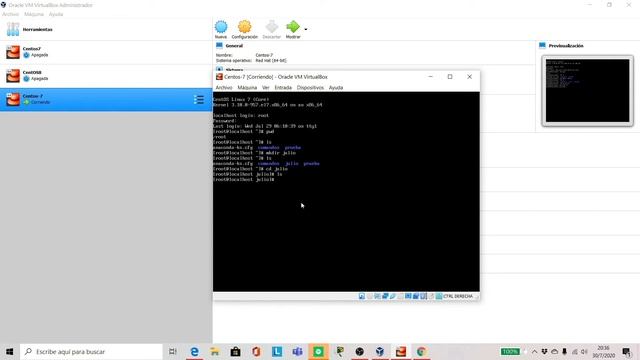Click the General section header

(x=234, y=46)
